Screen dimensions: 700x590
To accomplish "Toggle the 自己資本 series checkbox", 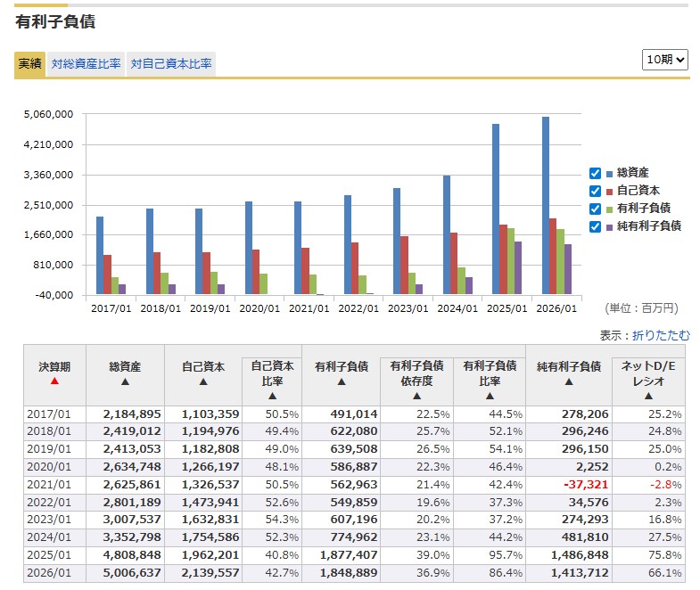I will click(x=595, y=191).
